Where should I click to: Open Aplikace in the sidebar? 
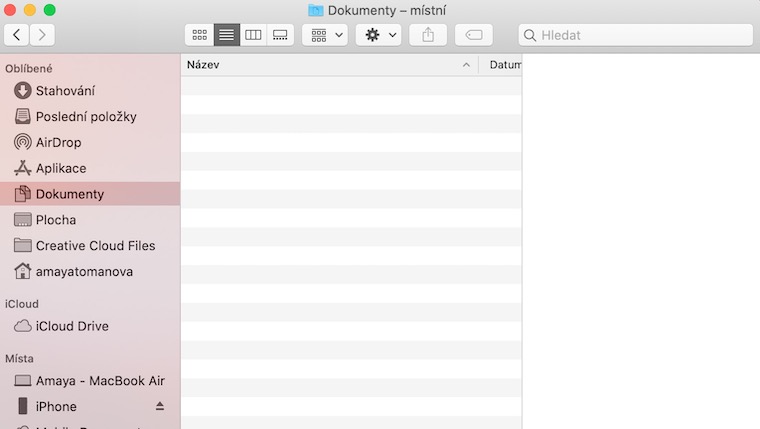click(90, 168)
